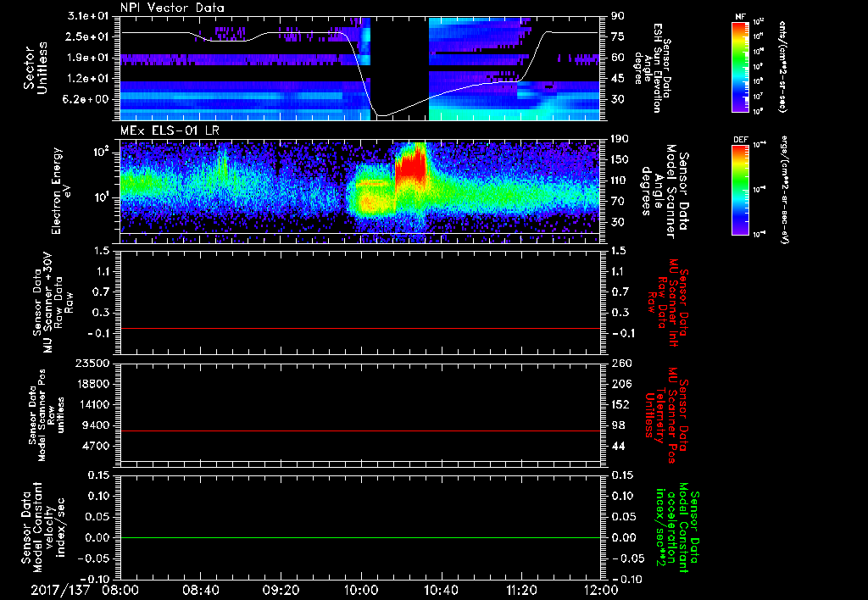The height and width of the screenshot is (600, 868).
Task: Click the 260 telemetry axis value
Action: [620, 364]
